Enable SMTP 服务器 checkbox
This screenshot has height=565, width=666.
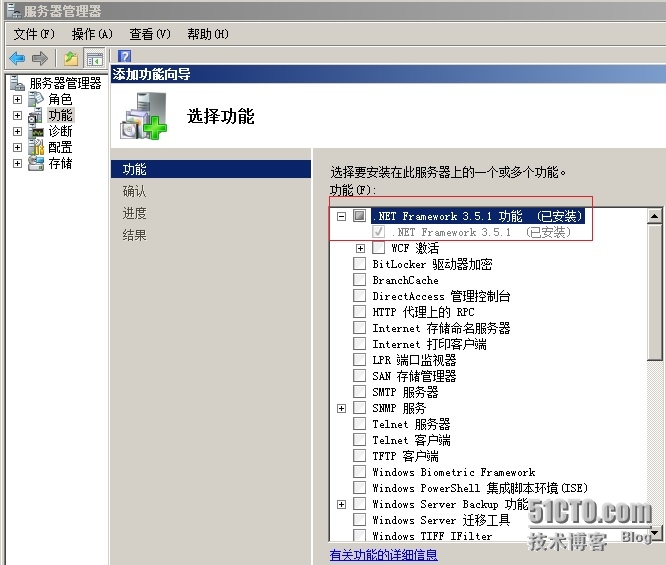coord(359,392)
